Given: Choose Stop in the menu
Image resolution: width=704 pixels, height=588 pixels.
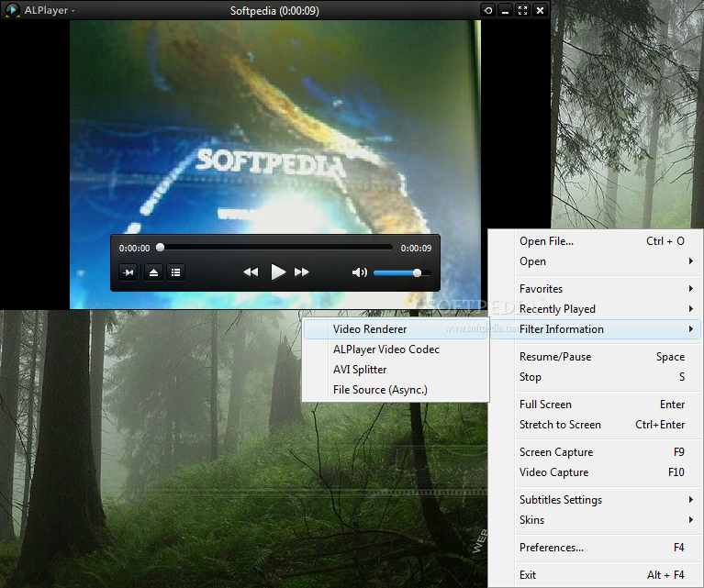Looking at the screenshot, I should (x=596, y=377).
